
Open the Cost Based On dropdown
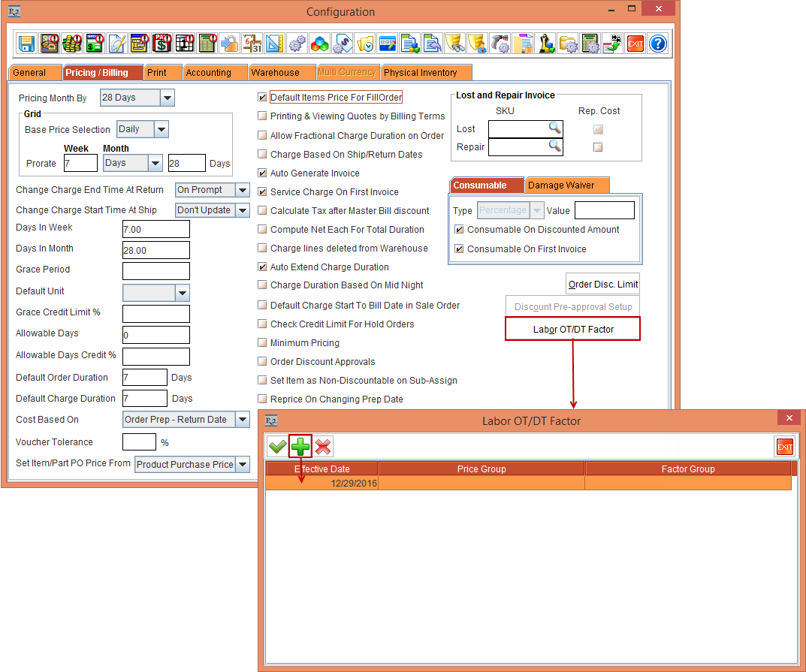[242, 420]
